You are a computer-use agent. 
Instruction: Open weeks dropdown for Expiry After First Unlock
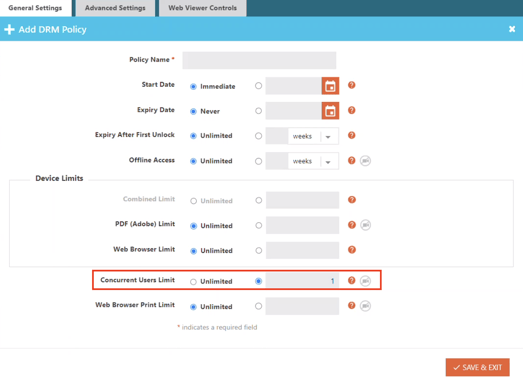click(x=313, y=136)
